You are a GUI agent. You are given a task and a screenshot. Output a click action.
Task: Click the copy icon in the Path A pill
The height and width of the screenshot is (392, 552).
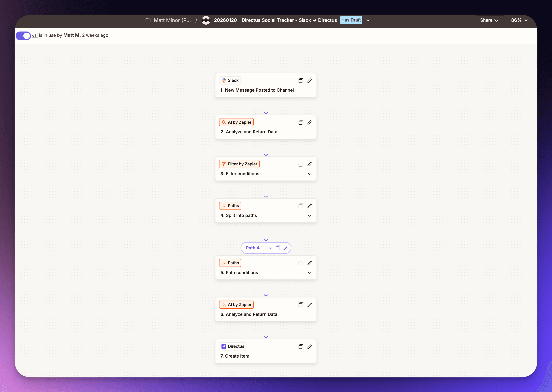(278, 248)
